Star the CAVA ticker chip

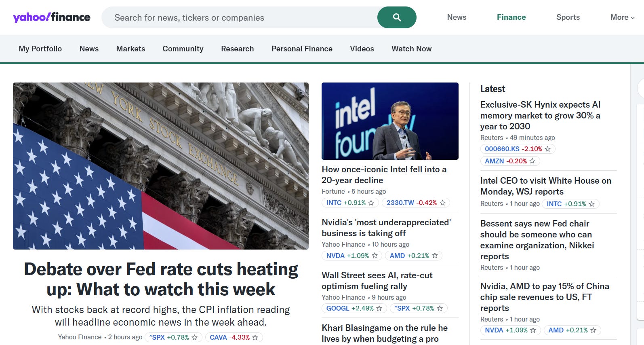(255, 337)
